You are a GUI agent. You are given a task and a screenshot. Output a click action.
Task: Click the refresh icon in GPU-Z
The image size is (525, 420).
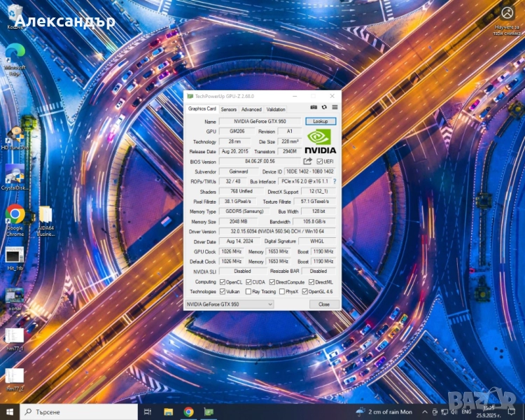pos(324,107)
